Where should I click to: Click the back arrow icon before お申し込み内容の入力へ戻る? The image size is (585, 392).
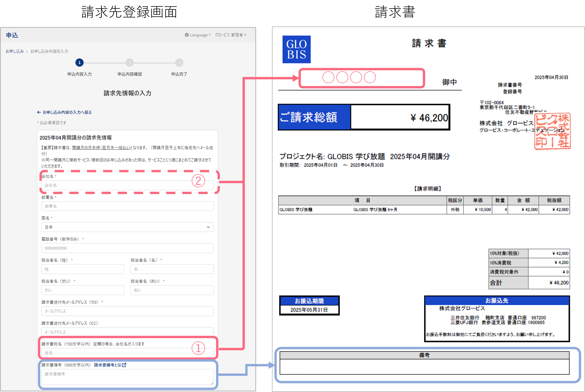point(39,112)
